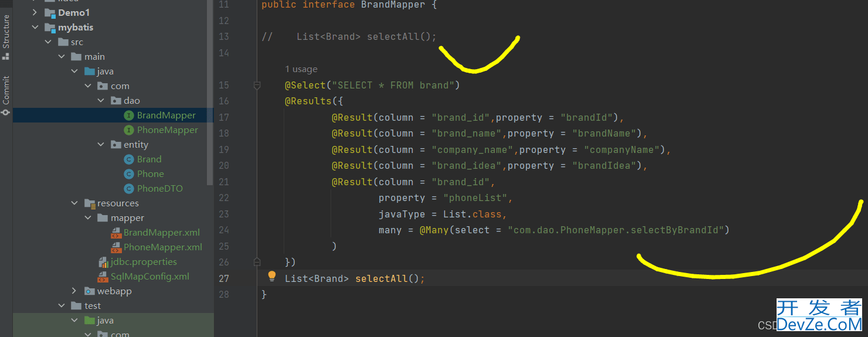Click the project tree vertical scrollbar
The height and width of the screenshot is (337, 868).
[210, 94]
